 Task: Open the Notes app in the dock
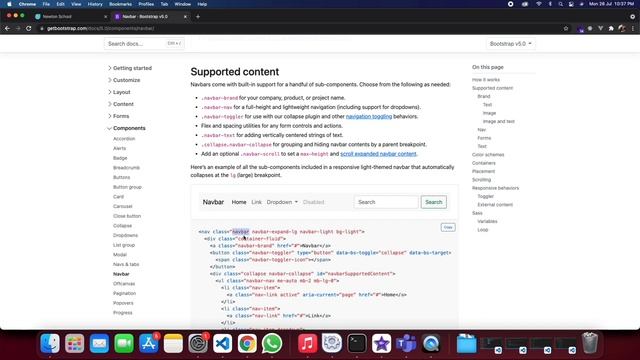[173, 343]
